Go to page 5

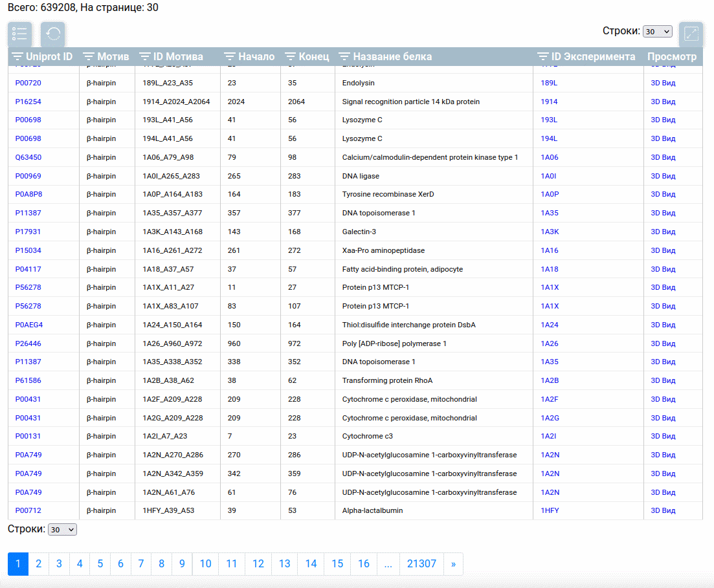click(x=100, y=564)
